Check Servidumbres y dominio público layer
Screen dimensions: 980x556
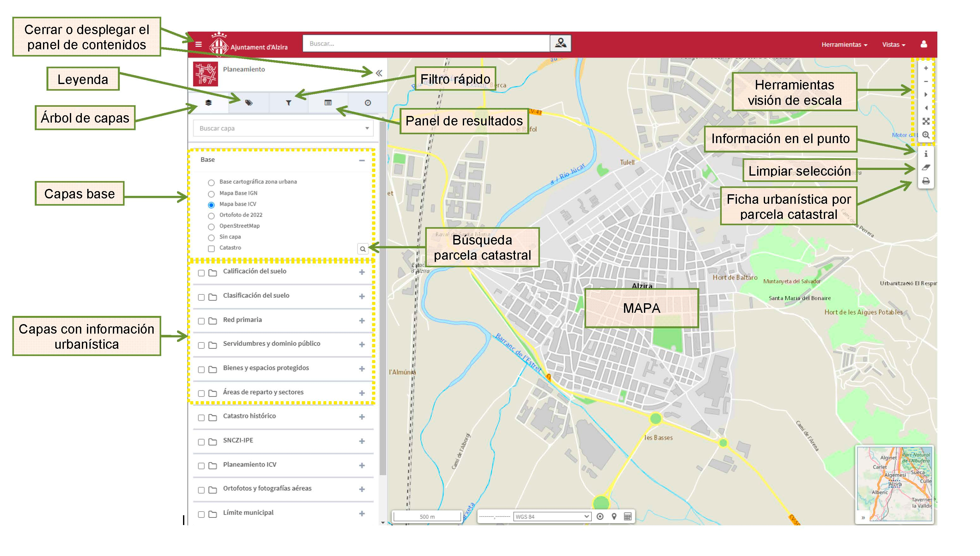[201, 345]
